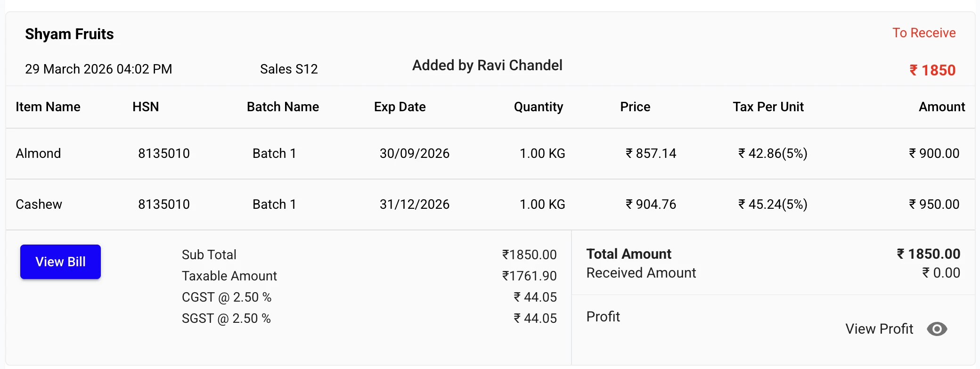Click the Exp Date column header
Viewport: 980px width, 369px height.
[x=400, y=107]
